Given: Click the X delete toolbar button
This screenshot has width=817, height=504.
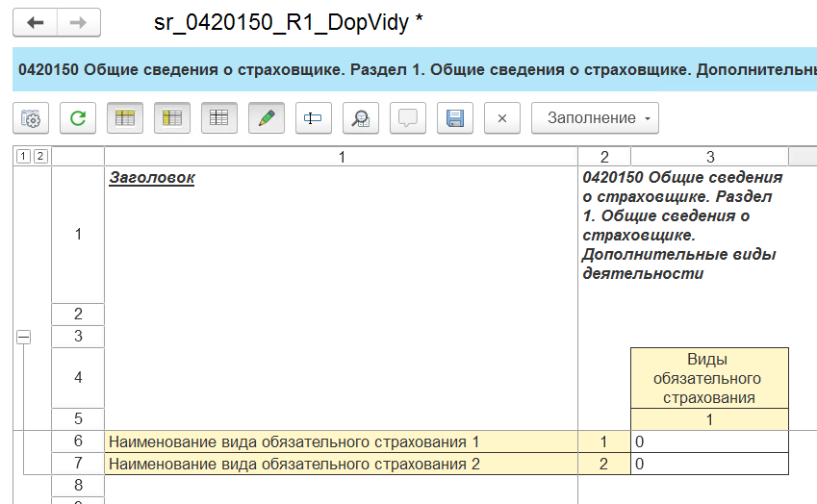Looking at the screenshot, I should click(501, 118).
